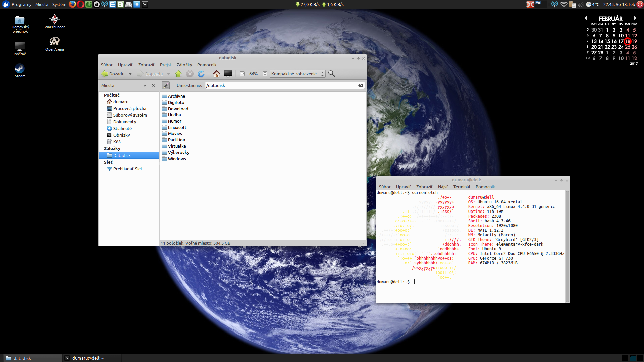Open the Kompaktné zobrazenie view dropdown
The width and height of the screenshot is (644, 362).
point(297,74)
